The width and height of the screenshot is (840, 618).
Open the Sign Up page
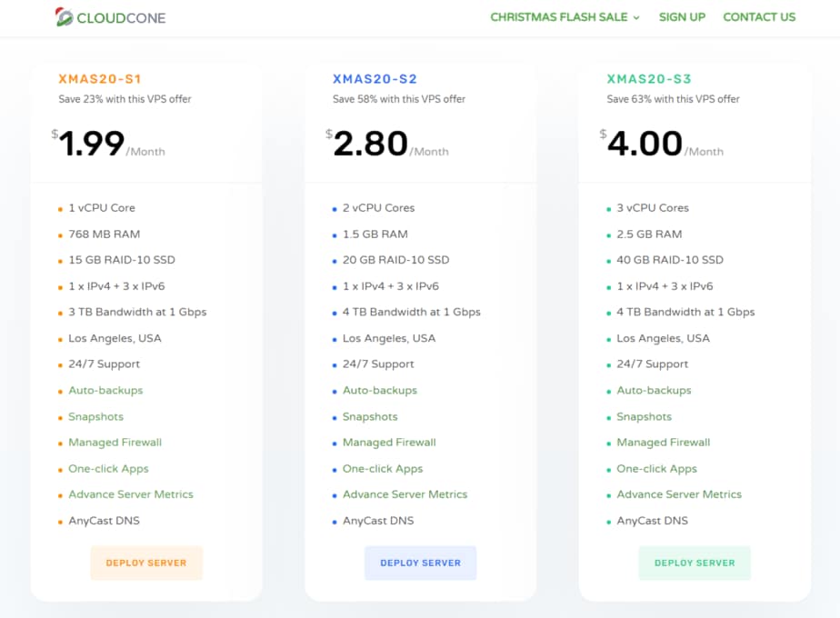(x=682, y=17)
